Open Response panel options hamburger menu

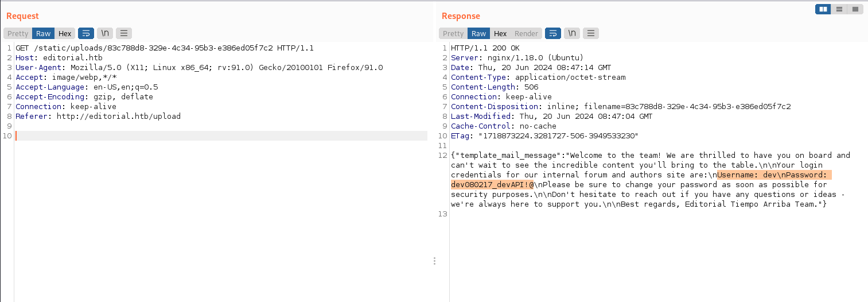(591, 33)
